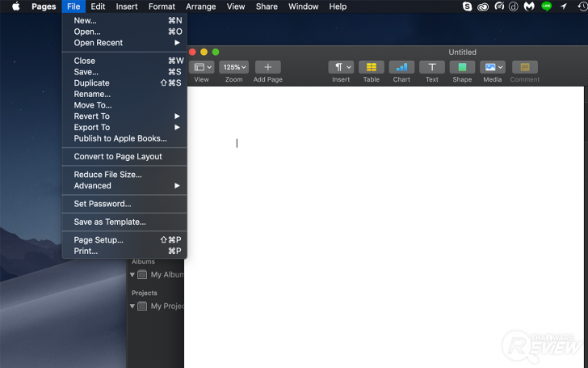The width and height of the screenshot is (588, 368).
Task: Choose Duplicate in the File menu
Action: click(124, 83)
